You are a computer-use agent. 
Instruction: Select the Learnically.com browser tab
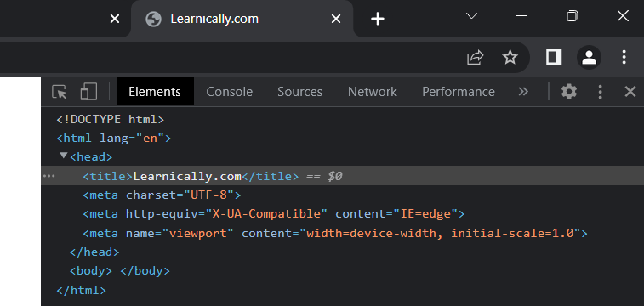242,19
